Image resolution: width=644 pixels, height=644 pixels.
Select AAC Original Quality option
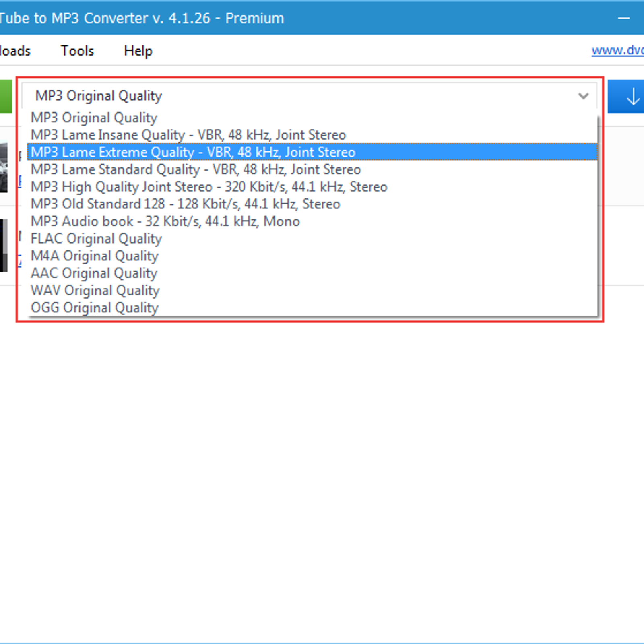312,273
